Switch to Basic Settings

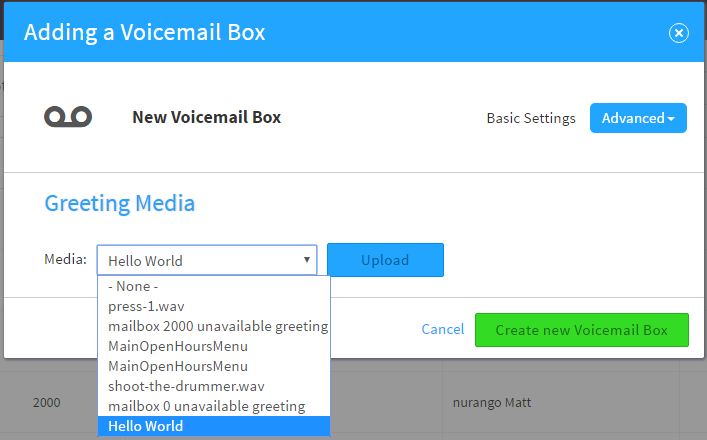click(x=531, y=118)
